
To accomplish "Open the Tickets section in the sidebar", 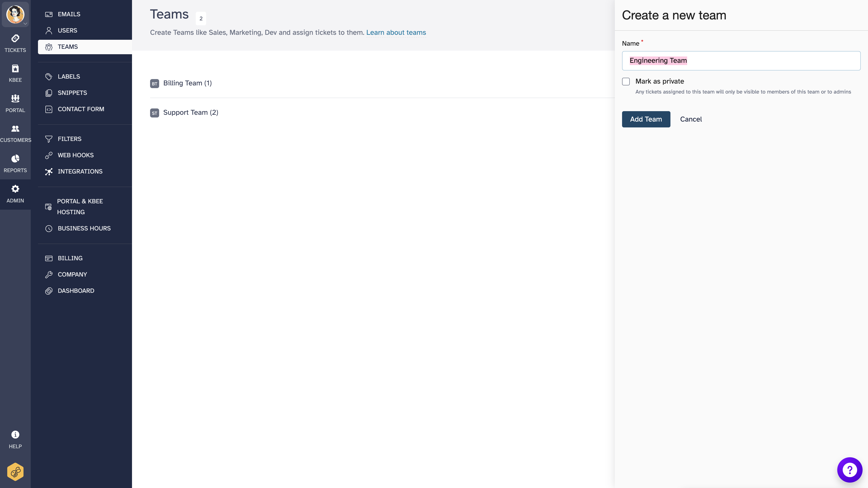I will [15, 43].
